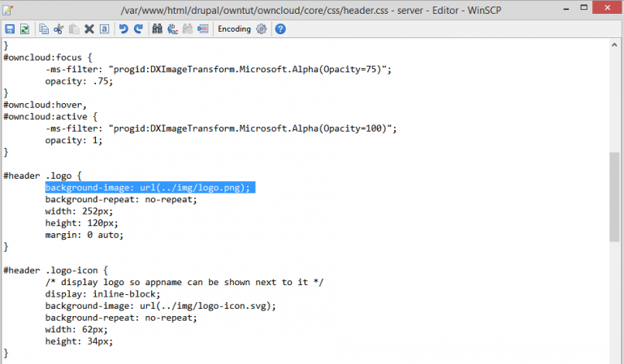Click the Paste clipboard icon

74,28
